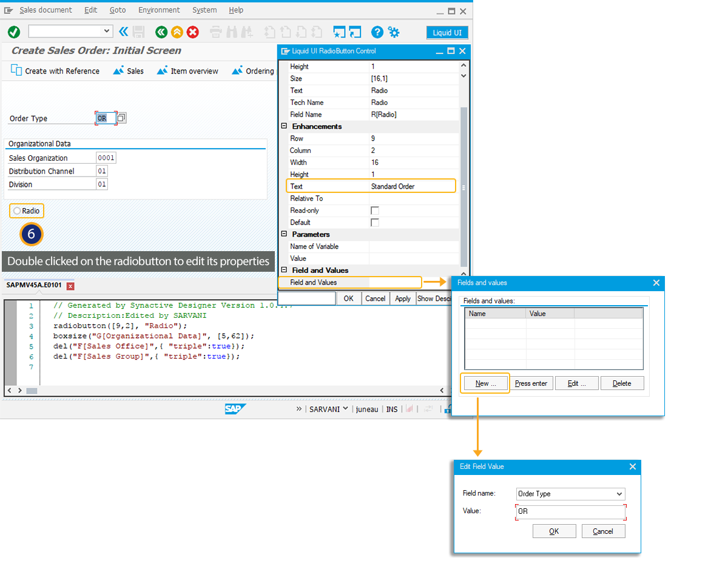The width and height of the screenshot is (728, 586).
Task: Click the New ... button
Action: pyautogui.click(x=485, y=383)
